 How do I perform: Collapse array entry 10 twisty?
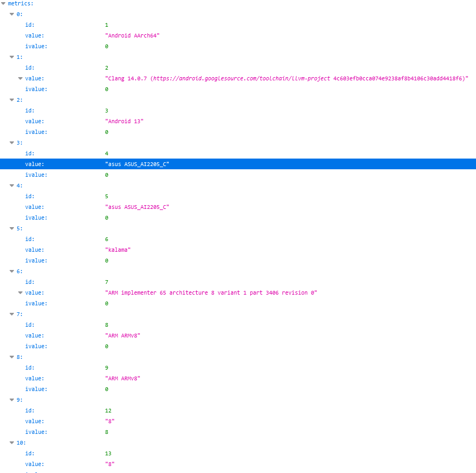click(x=12, y=442)
